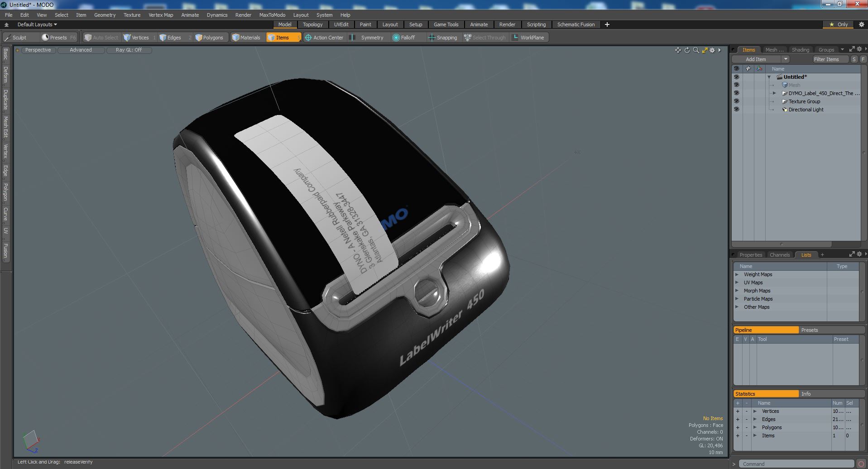This screenshot has width=868, height=469.
Task: Hide the Texture Group item
Action: click(x=736, y=101)
